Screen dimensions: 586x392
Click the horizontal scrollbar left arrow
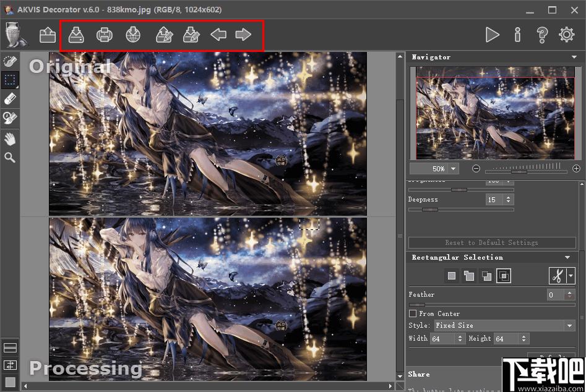pos(25,386)
